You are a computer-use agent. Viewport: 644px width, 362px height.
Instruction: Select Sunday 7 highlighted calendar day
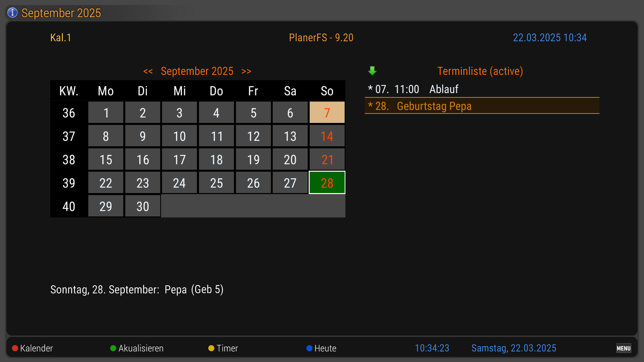coord(327,113)
